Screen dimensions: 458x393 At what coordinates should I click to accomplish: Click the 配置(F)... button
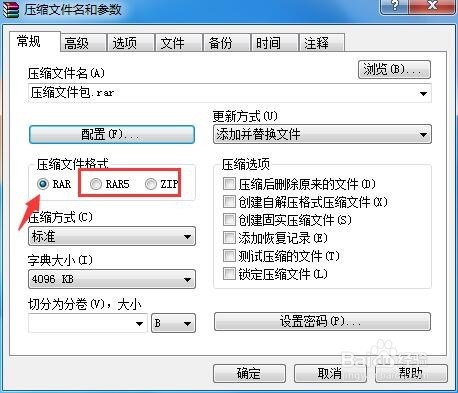(x=112, y=134)
